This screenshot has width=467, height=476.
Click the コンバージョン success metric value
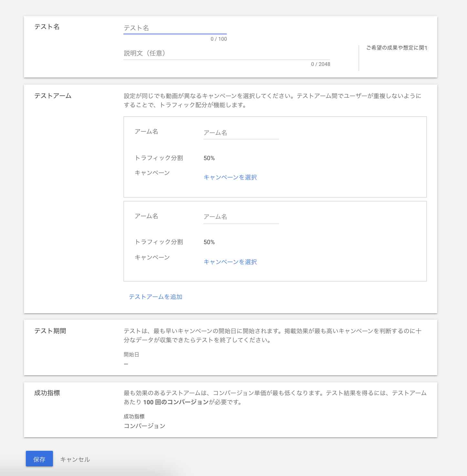(144, 426)
